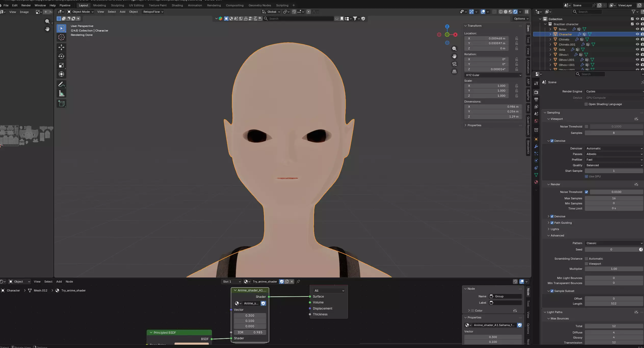Open the Render menu
Viewport: 644px width, 348px height.
26,5
